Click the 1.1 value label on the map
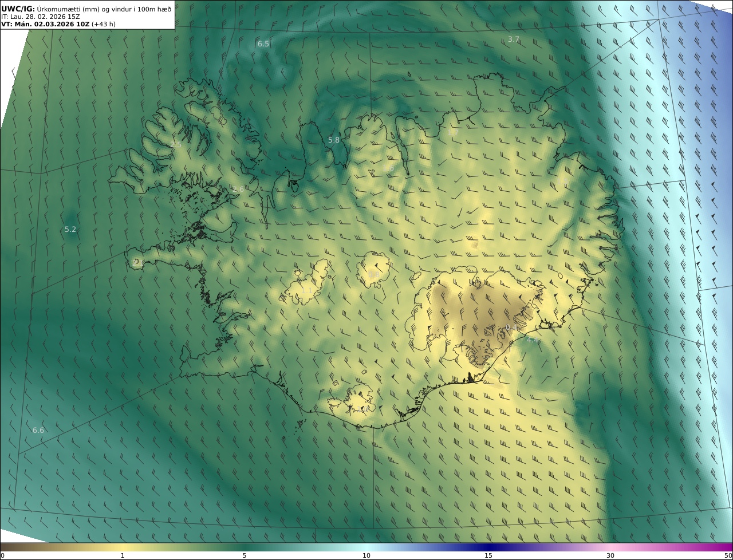Viewport: 733px width, 560px height. pos(307,290)
